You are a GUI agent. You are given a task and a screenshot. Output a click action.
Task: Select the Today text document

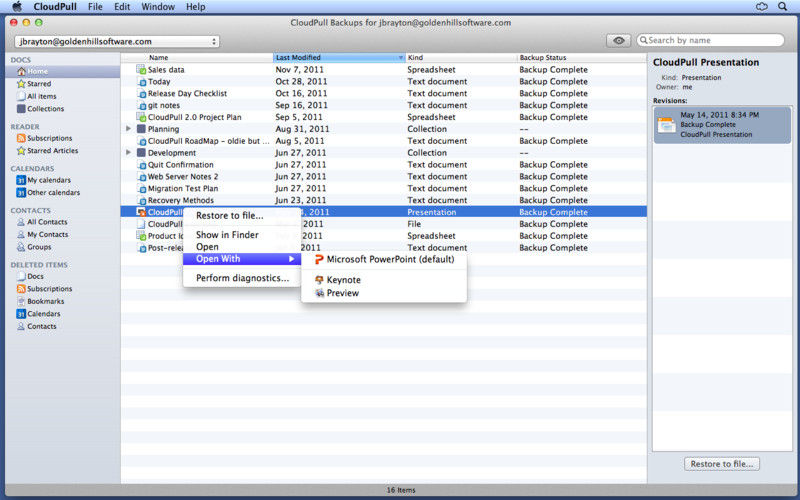pos(384,82)
